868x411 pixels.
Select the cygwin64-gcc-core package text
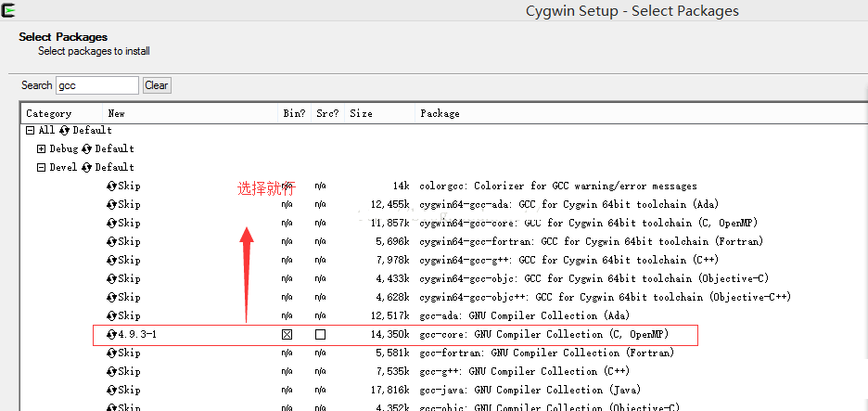pos(589,224)
